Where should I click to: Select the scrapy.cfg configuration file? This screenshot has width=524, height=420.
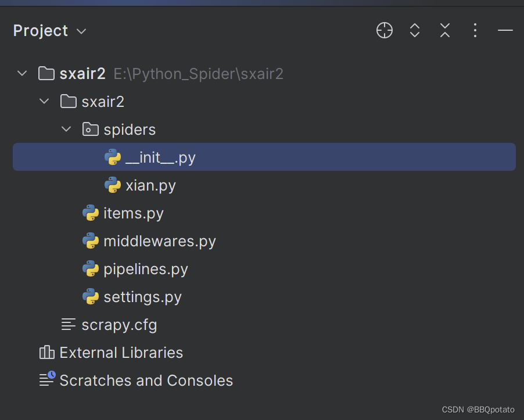point(119,325)
